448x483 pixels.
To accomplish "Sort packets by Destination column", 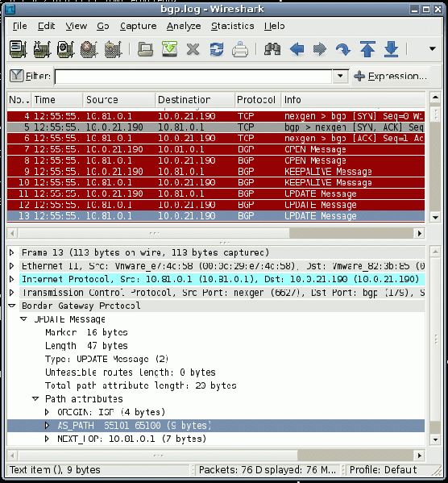I will pos(195,100).
